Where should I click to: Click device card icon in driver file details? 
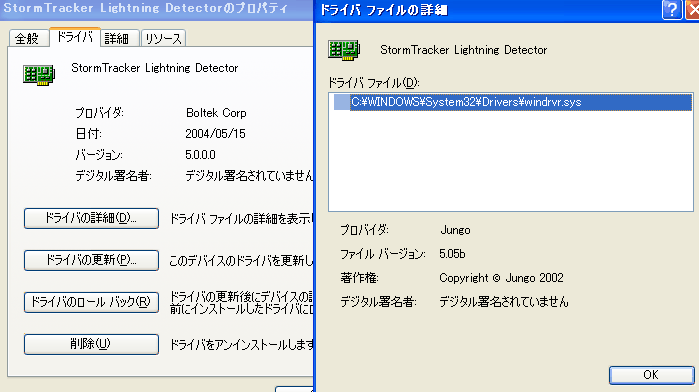click(344, 50)
